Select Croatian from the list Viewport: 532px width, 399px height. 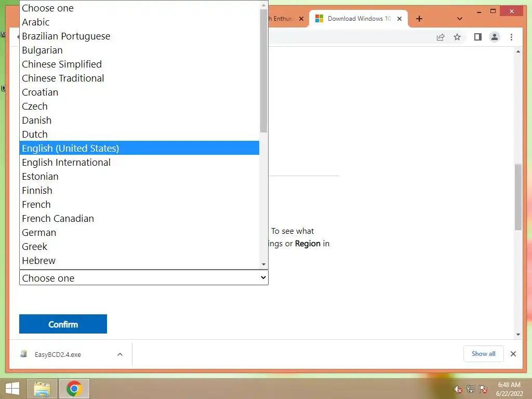point(139,92)
